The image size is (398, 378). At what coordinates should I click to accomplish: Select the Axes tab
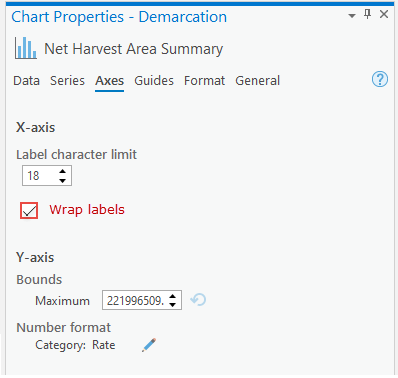[x=109, y=81]
